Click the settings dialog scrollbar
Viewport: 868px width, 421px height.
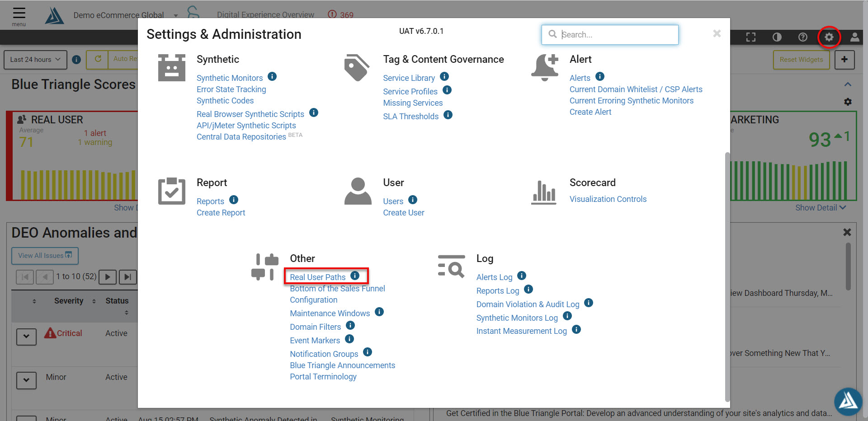point(727,276)
